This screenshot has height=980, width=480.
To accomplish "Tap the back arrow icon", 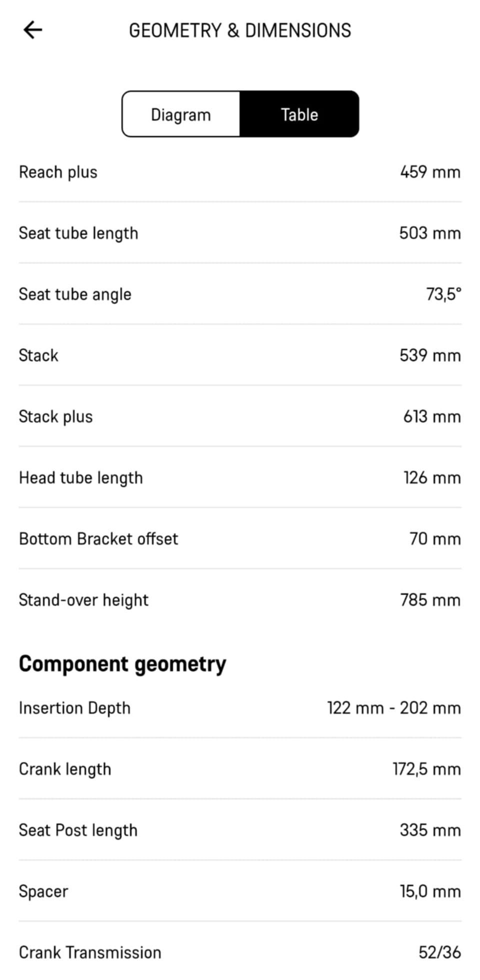I will [x=33, y=30].
